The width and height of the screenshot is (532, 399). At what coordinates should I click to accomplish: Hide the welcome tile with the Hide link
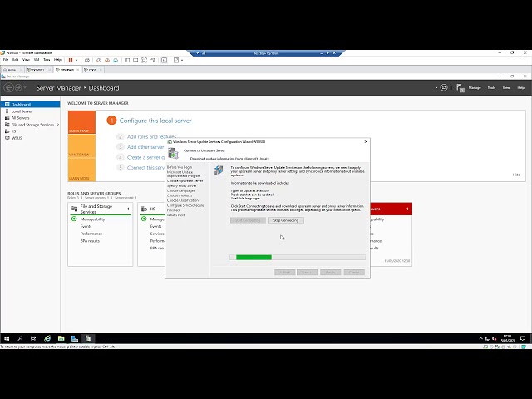(x=516, y=175)
